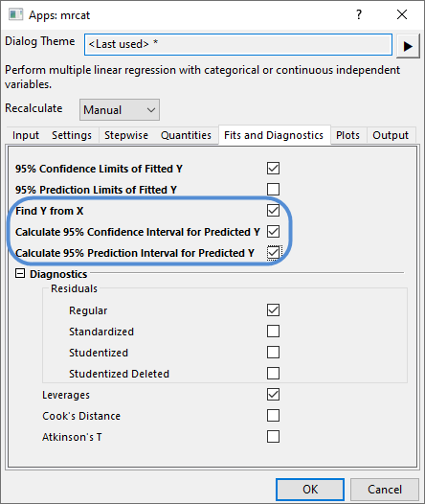Select the Quantities tab

tap(187, 135)
